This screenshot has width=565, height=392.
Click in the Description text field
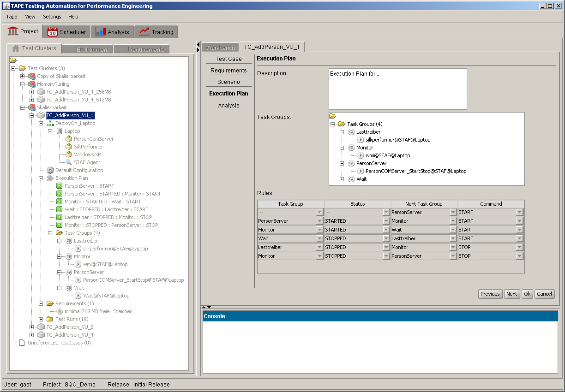click(397, 89)
